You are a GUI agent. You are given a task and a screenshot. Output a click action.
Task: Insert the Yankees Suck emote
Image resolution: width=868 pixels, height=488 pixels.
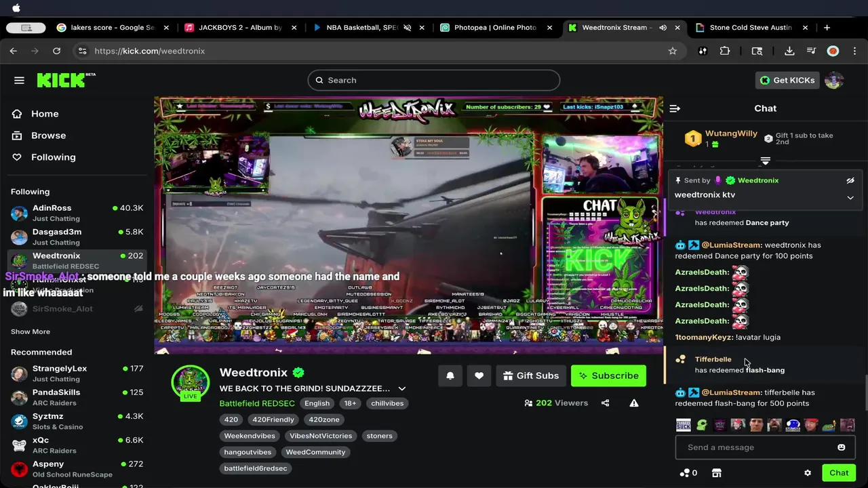(x=683, y=425)
